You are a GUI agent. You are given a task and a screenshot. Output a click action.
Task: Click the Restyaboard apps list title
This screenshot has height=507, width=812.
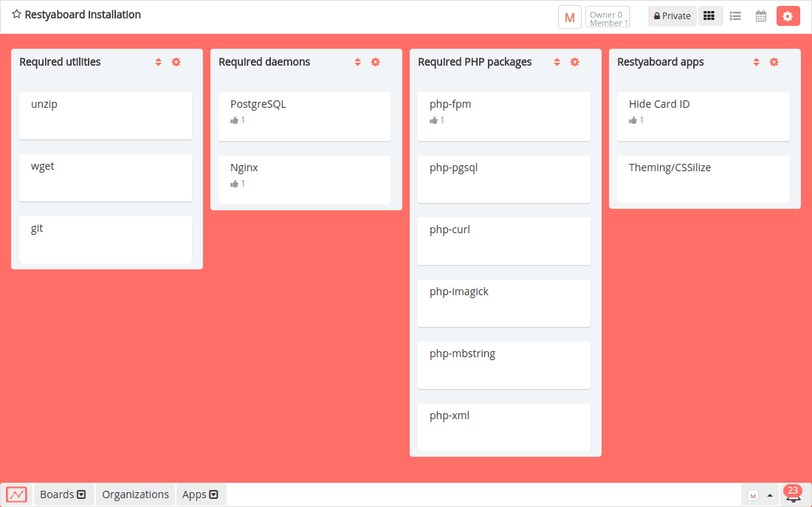pyautogui.click(x=660, y=62)
